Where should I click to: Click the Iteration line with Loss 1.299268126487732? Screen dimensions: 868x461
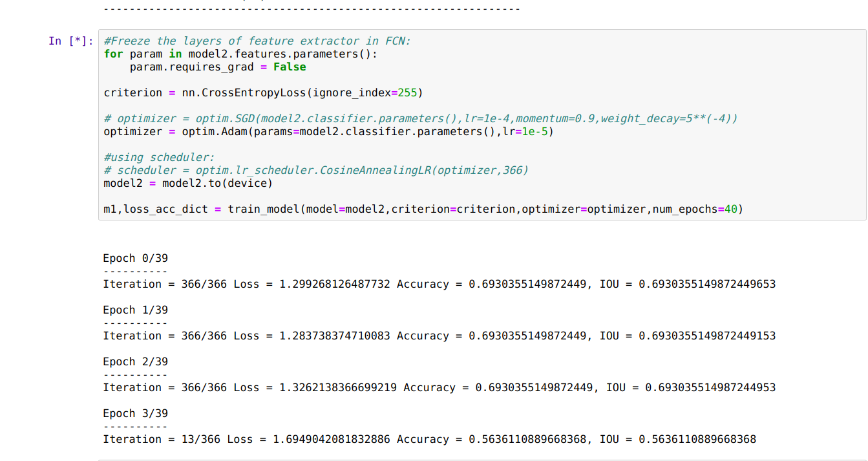[439, 284]
